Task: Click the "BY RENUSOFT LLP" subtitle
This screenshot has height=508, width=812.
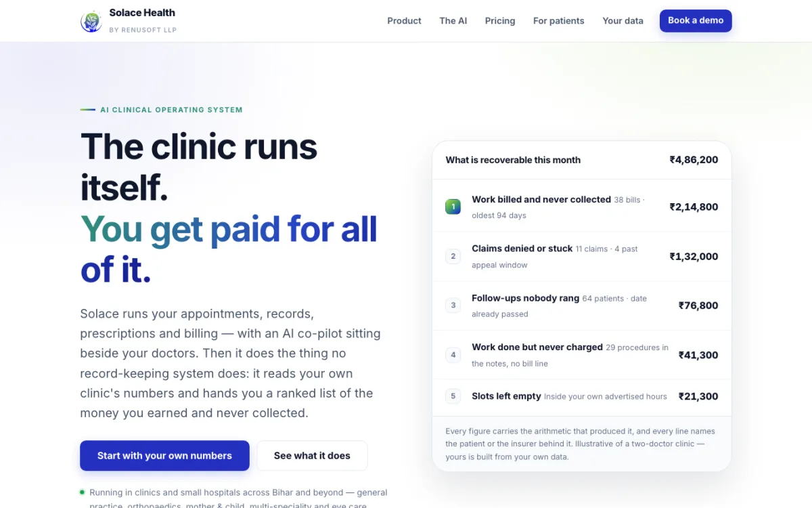Action: point(143,30)
